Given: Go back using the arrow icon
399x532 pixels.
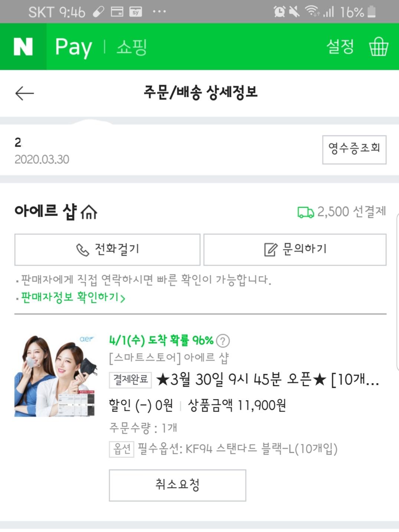Looking at the screenshot, I should coord(24,93).
